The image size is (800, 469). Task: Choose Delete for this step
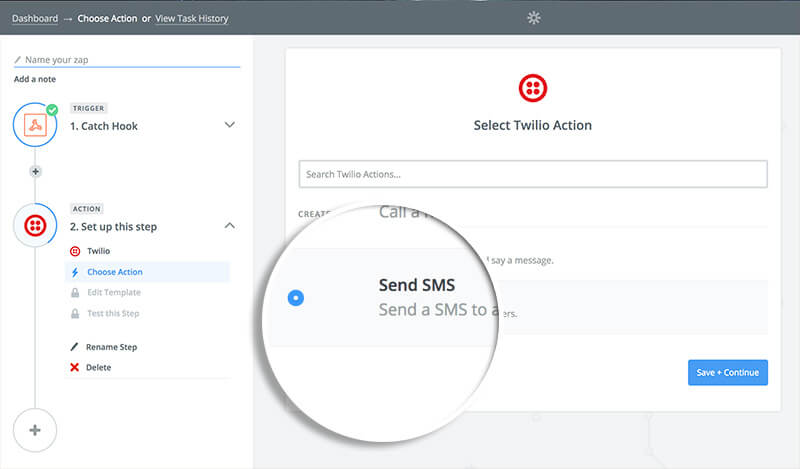coord(98,367)
